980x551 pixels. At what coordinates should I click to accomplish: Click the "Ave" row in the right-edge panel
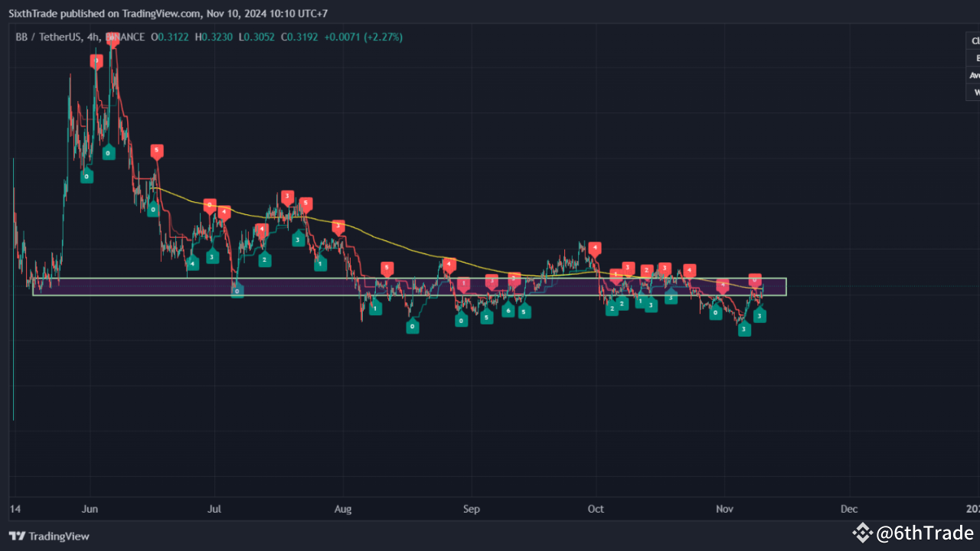tap(973, 75)
